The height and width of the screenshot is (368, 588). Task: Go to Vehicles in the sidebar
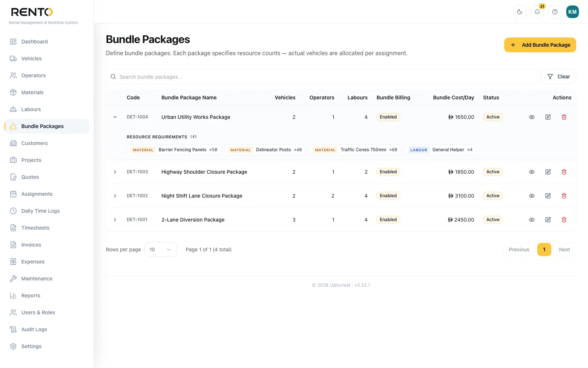coord(47,59)
